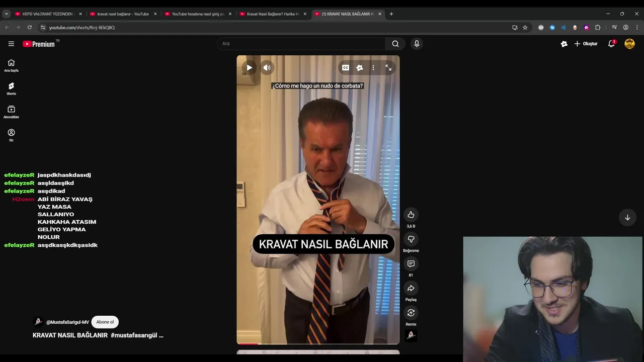Click the Ara search field
Image resolution: width=644 pixels, height=362 pixels.
point(301,44)
